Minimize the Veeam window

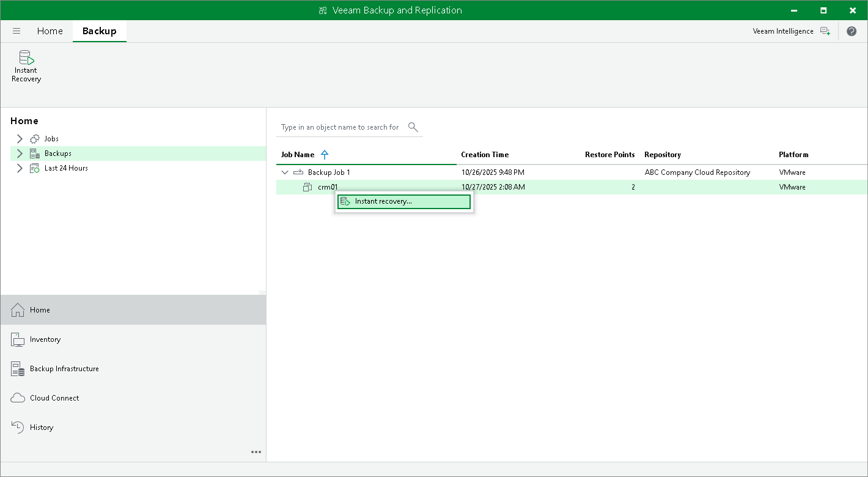click(794, 10)
